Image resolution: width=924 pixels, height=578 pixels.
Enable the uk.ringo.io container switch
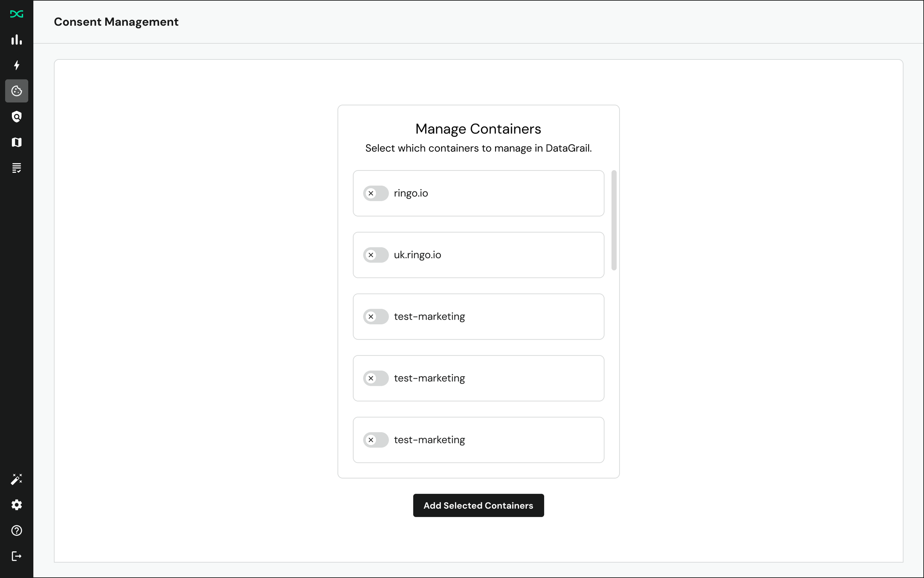pyautogui.click(x=376, y=255)
